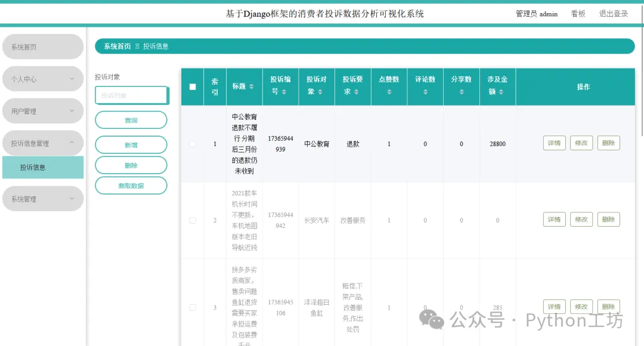The height and width of the screenshot is (346, 644).
Task: Select the 投诉信息 submenu item
Action: 43,167
